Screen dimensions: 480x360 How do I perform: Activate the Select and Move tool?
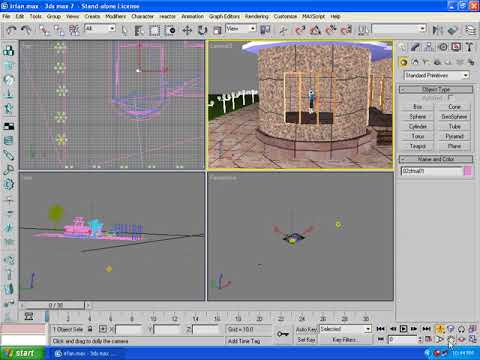click(x=187, y=31)
